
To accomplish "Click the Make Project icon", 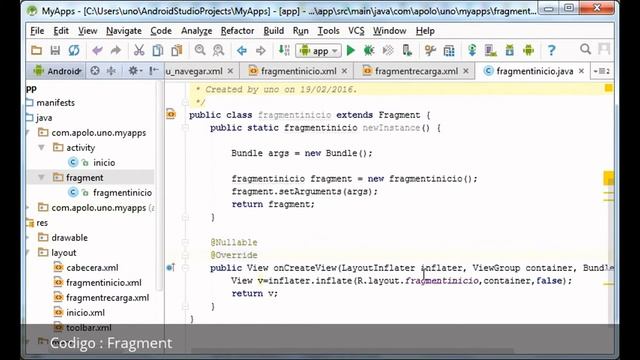I will (x=284, y=50).
